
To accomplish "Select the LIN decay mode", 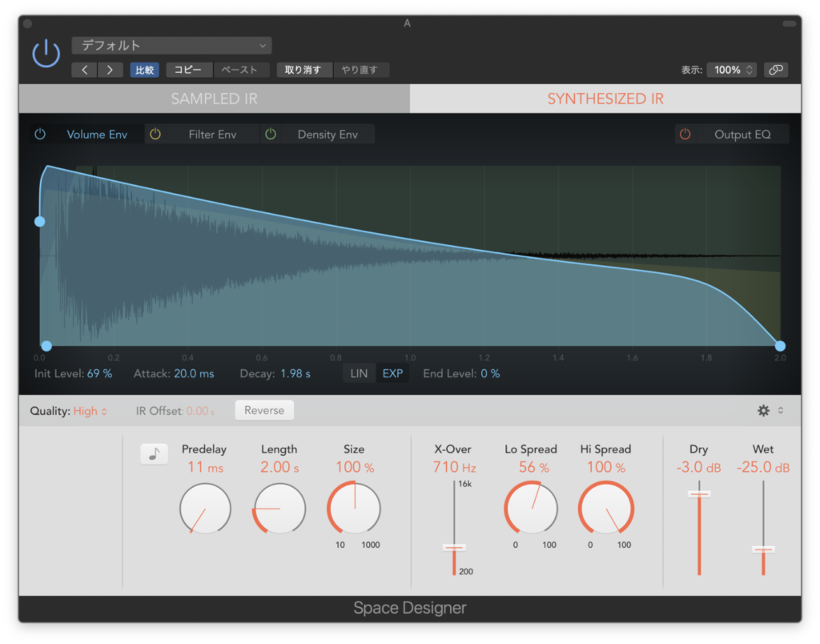I will click(360, 373).
